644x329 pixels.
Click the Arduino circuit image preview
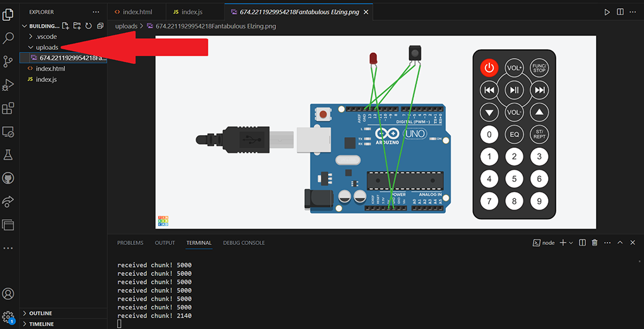(x=376, y=132)
